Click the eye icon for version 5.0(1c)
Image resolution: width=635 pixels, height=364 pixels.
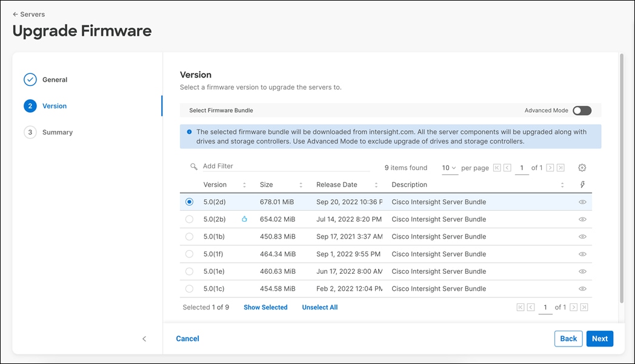pos(582,289)
